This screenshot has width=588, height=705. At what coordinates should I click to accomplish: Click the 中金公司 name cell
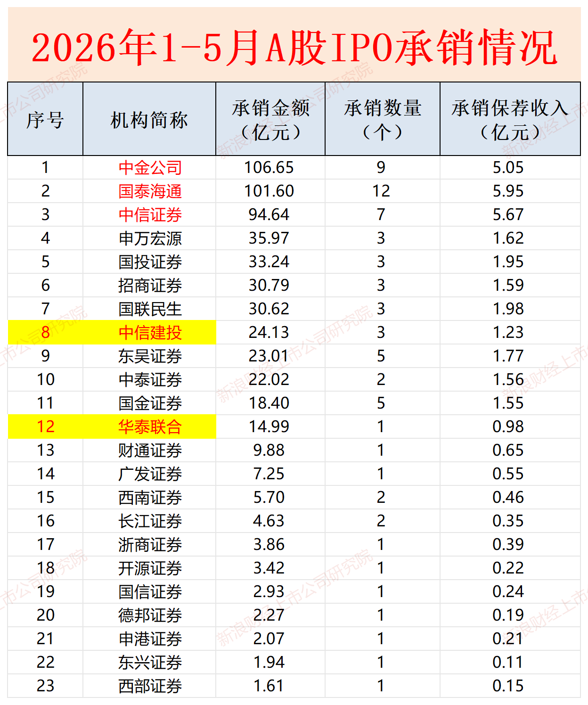[x=149, y=168]
